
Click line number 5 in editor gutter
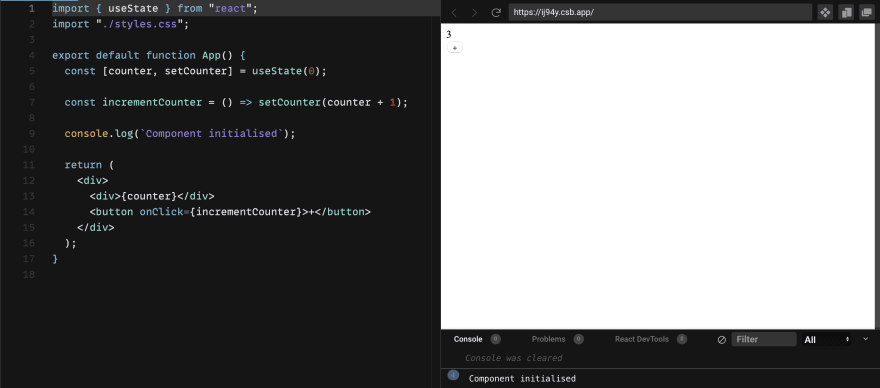coord(31,71)
